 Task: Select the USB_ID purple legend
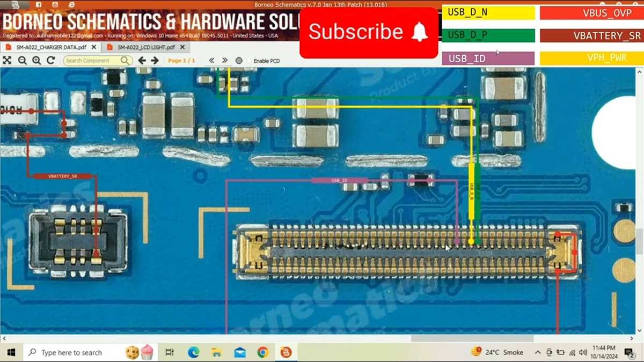(488, 58)
